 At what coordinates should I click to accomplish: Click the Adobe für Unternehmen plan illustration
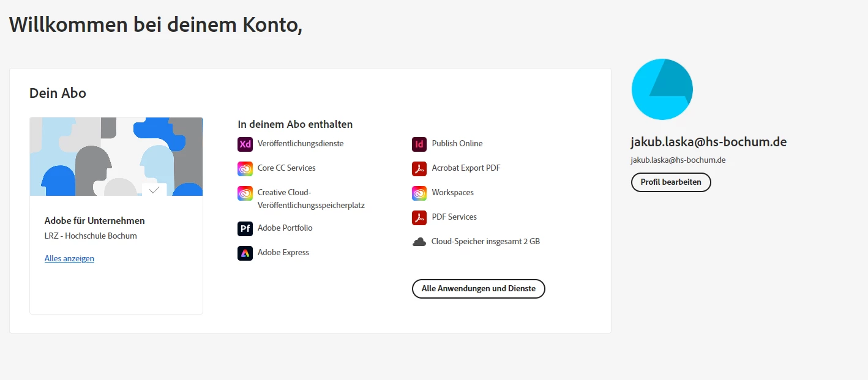point(116,157)
